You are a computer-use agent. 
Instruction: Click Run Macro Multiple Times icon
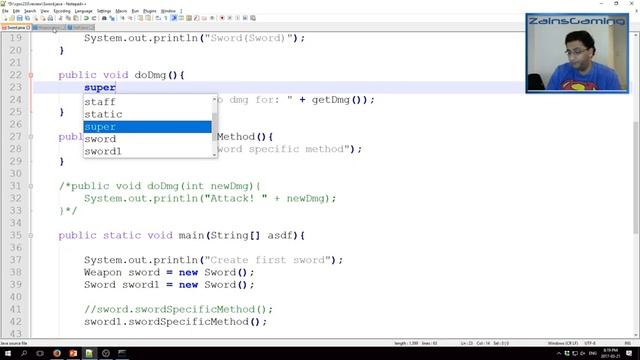click(x=245, y=18)
